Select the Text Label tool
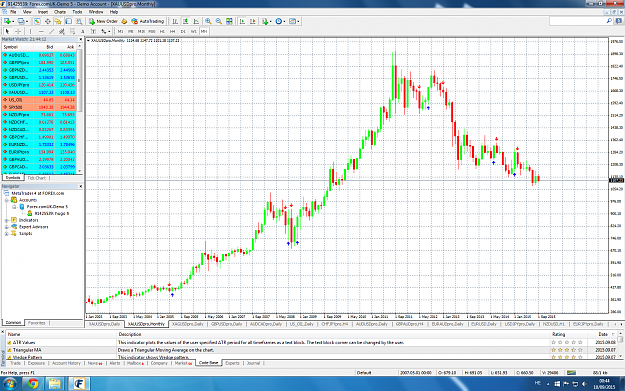The image size is (625, 391). (x=93, y=31)
